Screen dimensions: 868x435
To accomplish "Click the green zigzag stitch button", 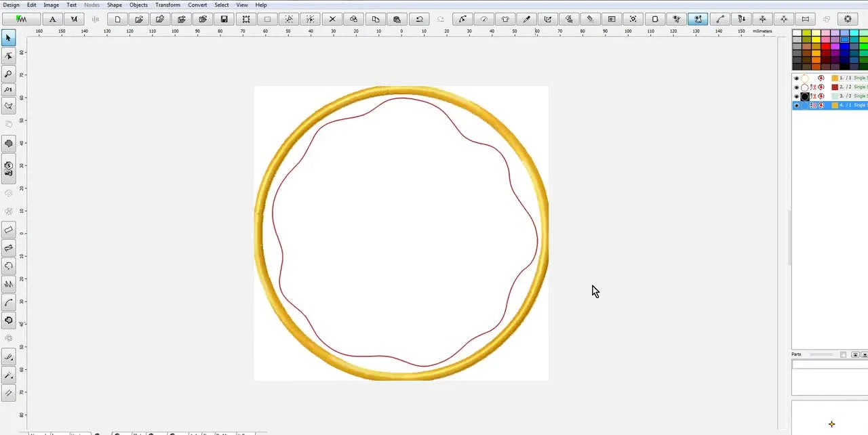I will [x=21, y=19].
